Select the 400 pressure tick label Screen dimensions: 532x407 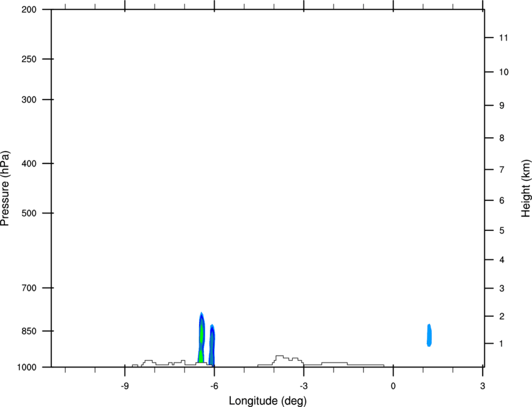(29, 163)
